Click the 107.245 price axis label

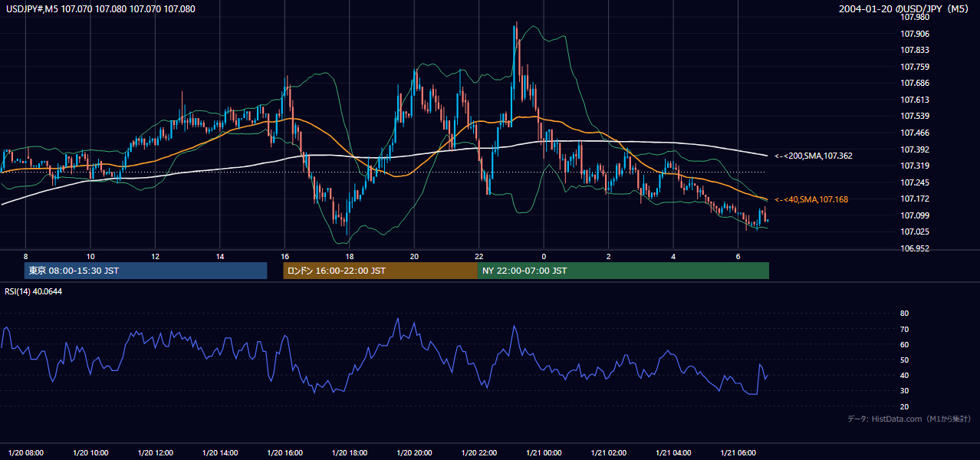[x=914, y=182]
